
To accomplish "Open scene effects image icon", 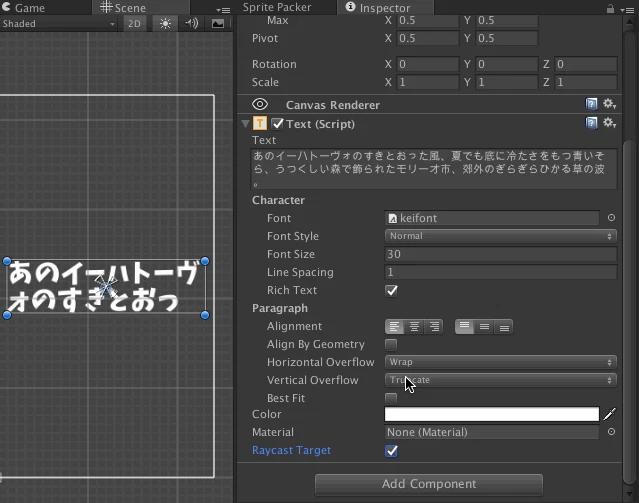I will pos(218,24).
